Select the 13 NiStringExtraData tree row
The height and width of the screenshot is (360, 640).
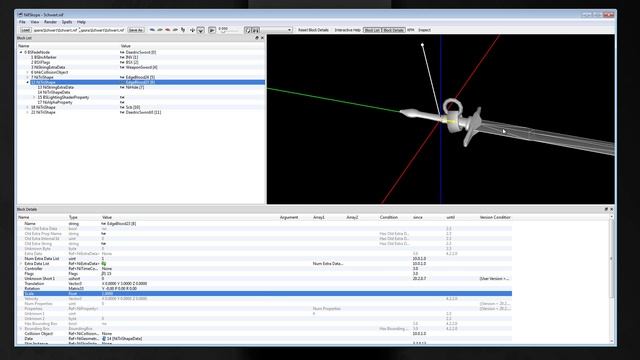[141, 87]
